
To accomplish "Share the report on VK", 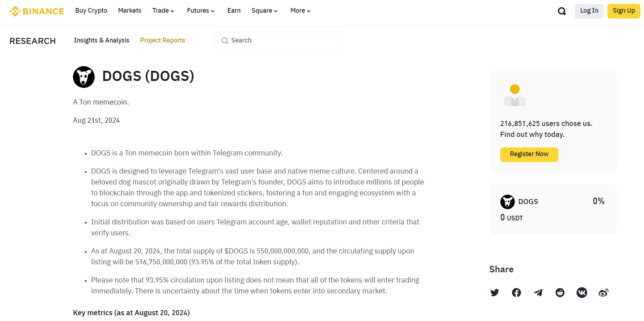I will tap(582, 293).
